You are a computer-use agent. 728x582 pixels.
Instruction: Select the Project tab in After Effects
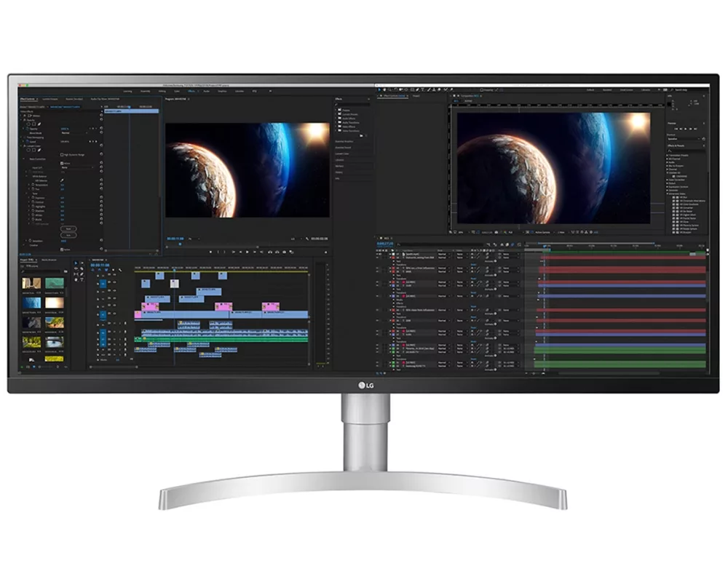[x=416, y=96]
